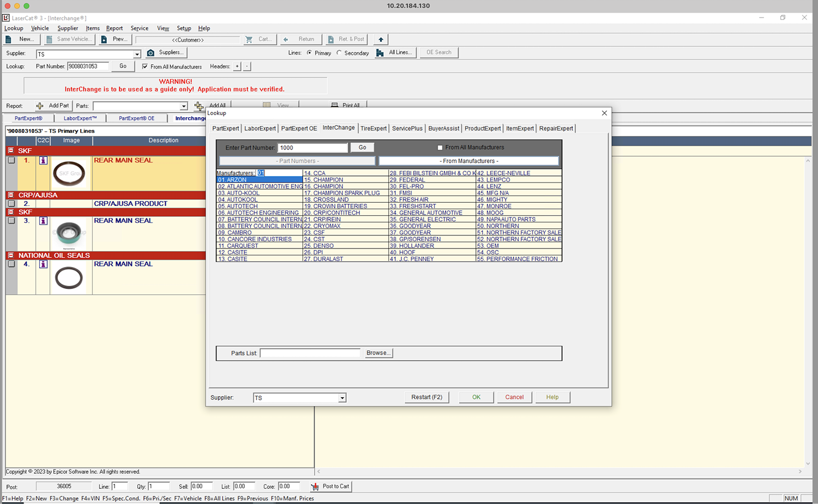Click the SKF seal thumbnail for item 1
The width and height of the screenshot is (818, 504).
click(69, 173)
